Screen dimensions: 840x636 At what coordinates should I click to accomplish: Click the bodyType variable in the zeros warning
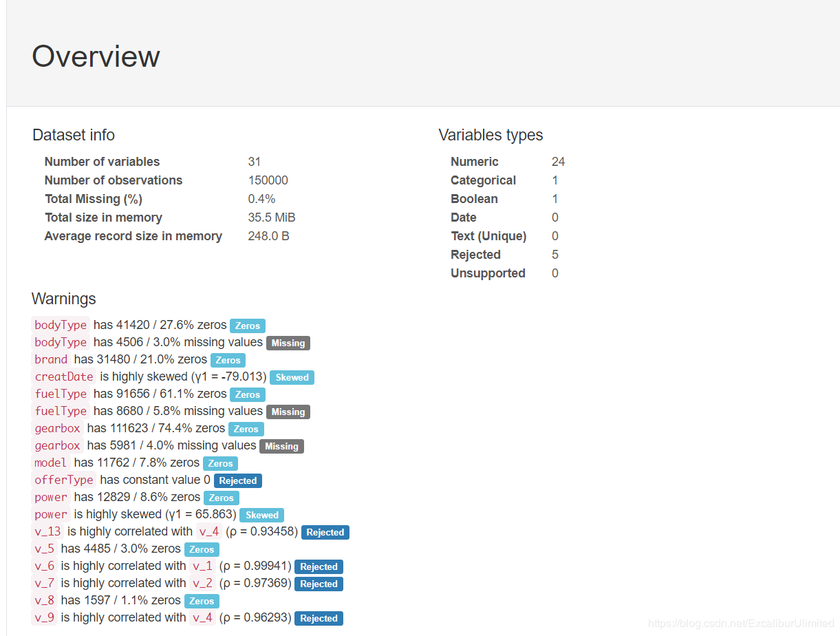[61, 325]
